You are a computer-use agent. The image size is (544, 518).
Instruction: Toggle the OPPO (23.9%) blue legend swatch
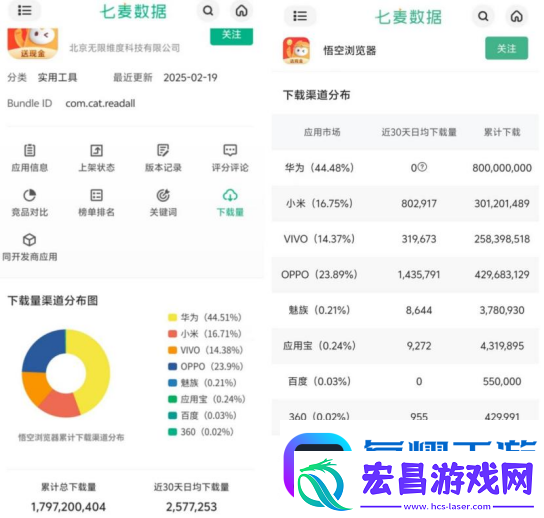(x=172, y=366)
